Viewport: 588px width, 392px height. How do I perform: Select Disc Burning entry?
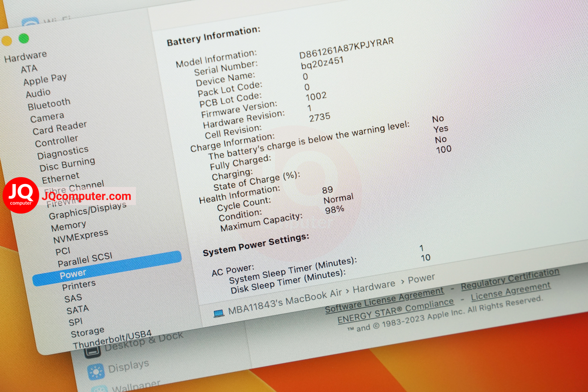pyautogui.click(x=67, y=164)
